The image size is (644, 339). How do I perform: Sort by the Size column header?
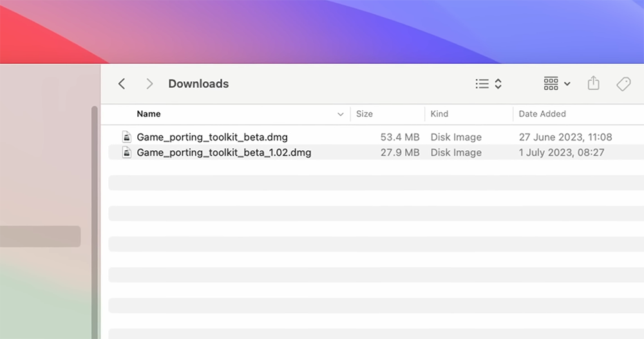(x=365, y=114)
